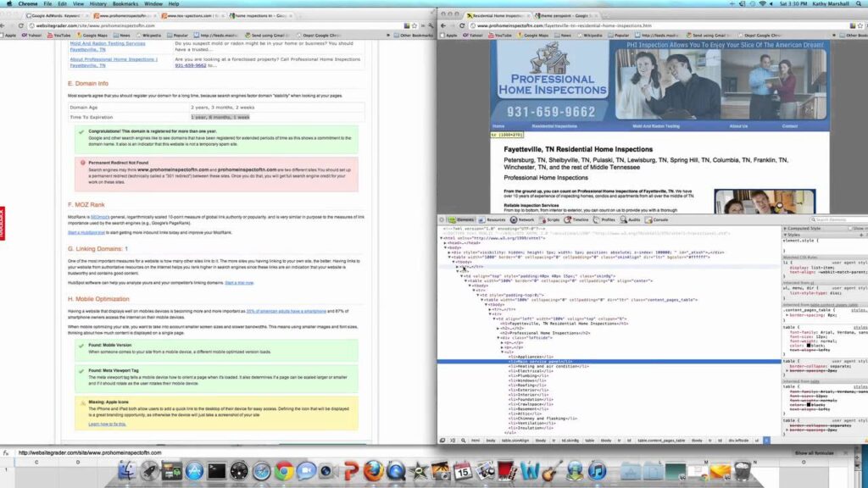Open the Elements panel in DevTools

[x=461, y=219]
